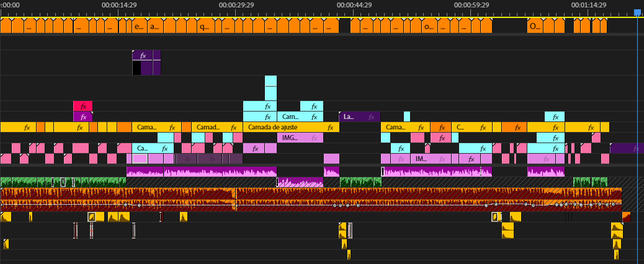The image size is (644, 264).
Task: Select the orange caption clip labeled "e..."
Action: (139, 27)
